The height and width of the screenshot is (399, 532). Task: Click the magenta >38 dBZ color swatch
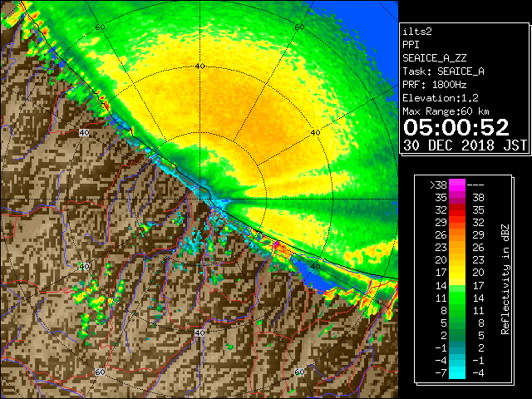pyautogui.click(x=457, y=185)
